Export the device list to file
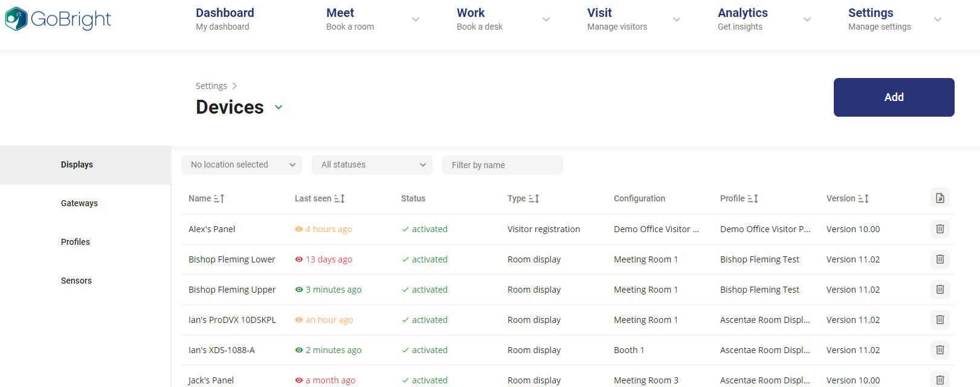Viewport: 980px width, 387px height. pyautogui.click(x=940, y=198)
